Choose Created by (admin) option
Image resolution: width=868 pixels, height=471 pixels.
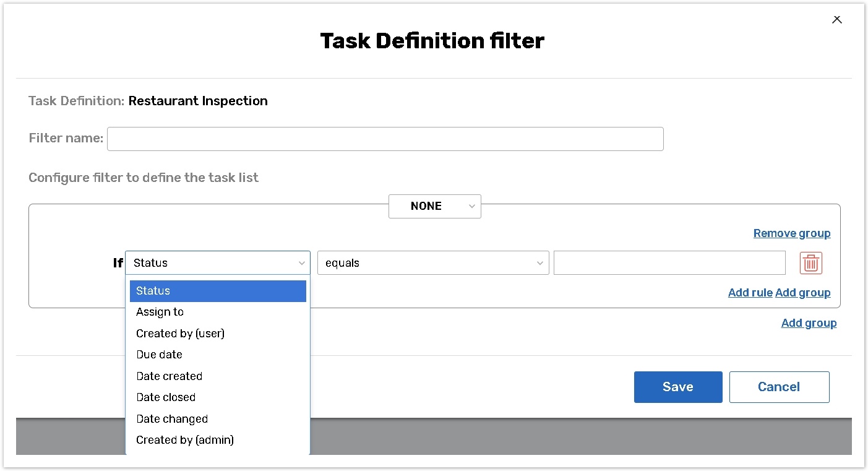click(x=185, y=440)
